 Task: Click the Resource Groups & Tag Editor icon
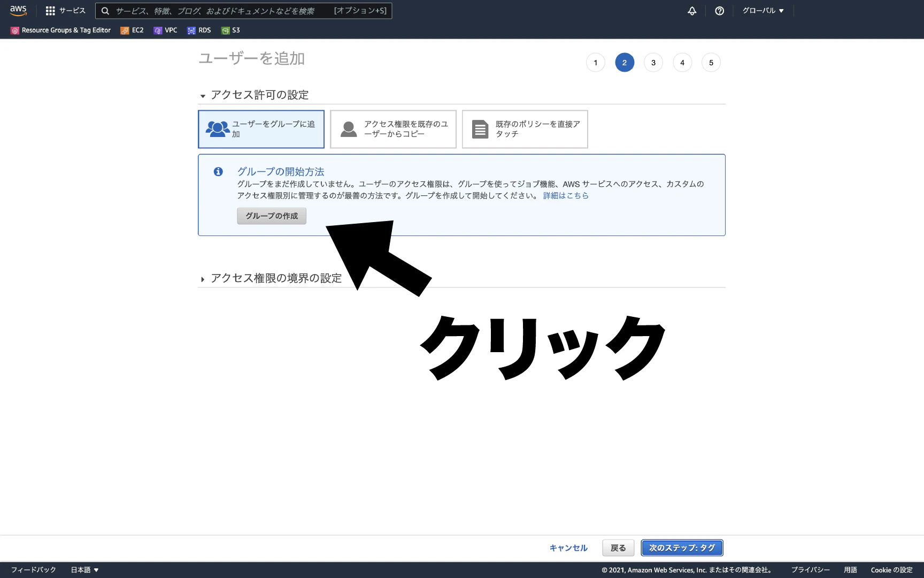[15, 31]
